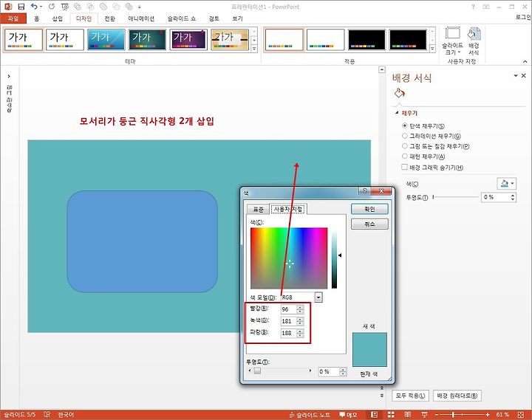Click the Redo icon in the quick access toolbar
Screen dimensions: 532x420
[52, 6]
